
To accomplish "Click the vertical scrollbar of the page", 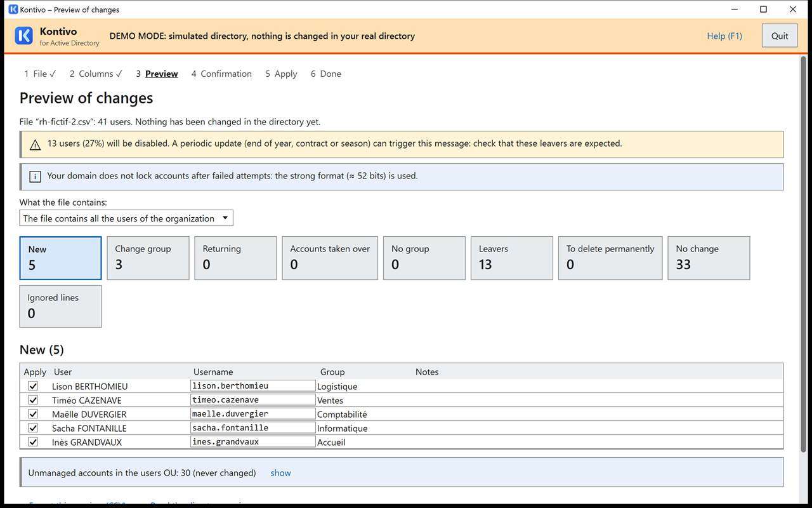I will click(804, 254).
